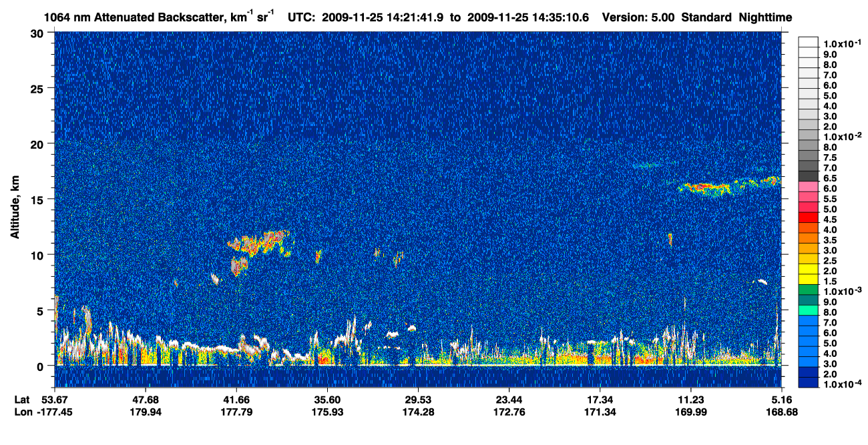The height and width of the screenshot is (445, 868).
Task: Click the "UTC:" label in the header
Action: (302, 17)
